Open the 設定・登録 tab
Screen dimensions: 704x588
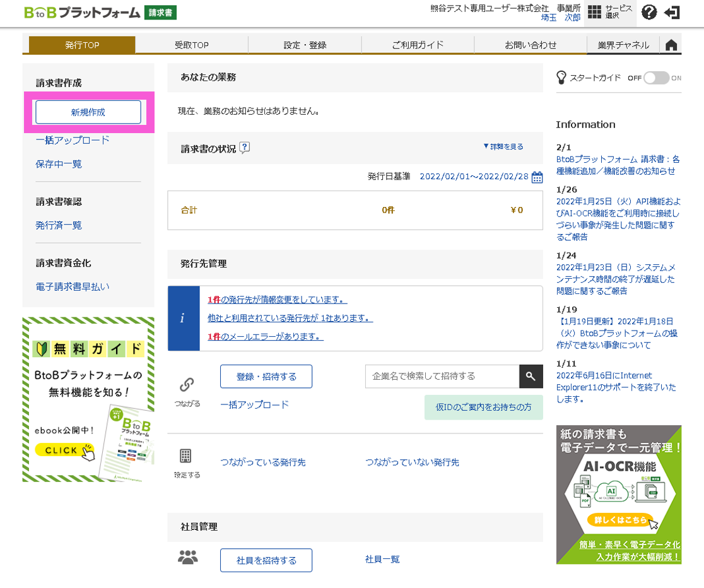[305, 45]
